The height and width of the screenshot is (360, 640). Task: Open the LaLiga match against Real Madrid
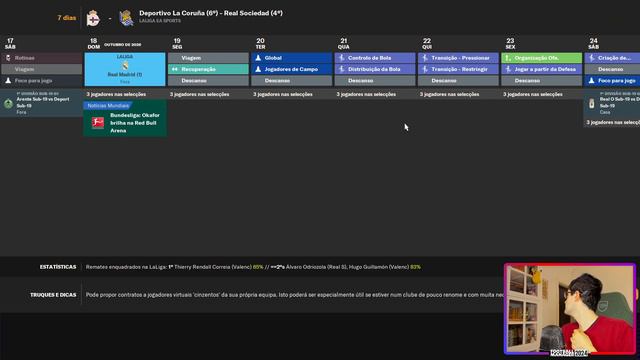pyautogui.click(x=125, y=69)
